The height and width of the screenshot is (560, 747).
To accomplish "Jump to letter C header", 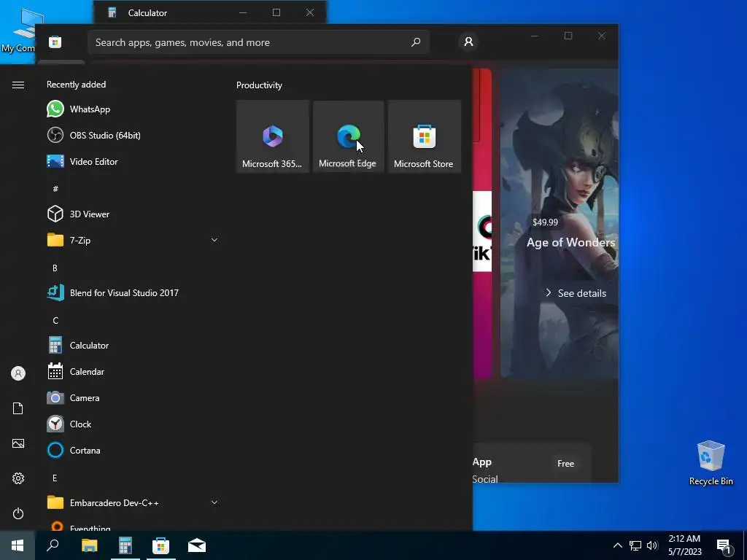I will (x=55, y=321).
